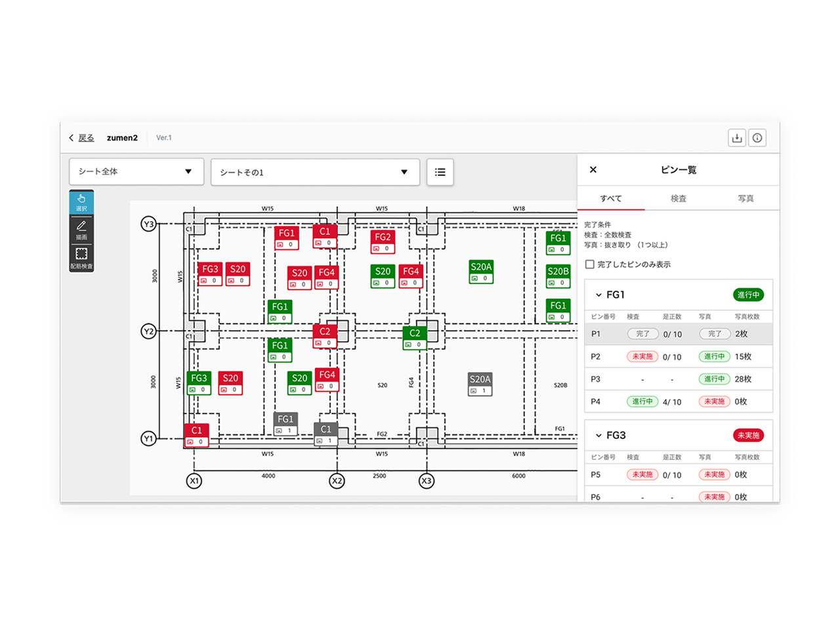This screenshot has width=840, height=630.
Task: Click the list view icon button
Action: (x=440, y=172)
